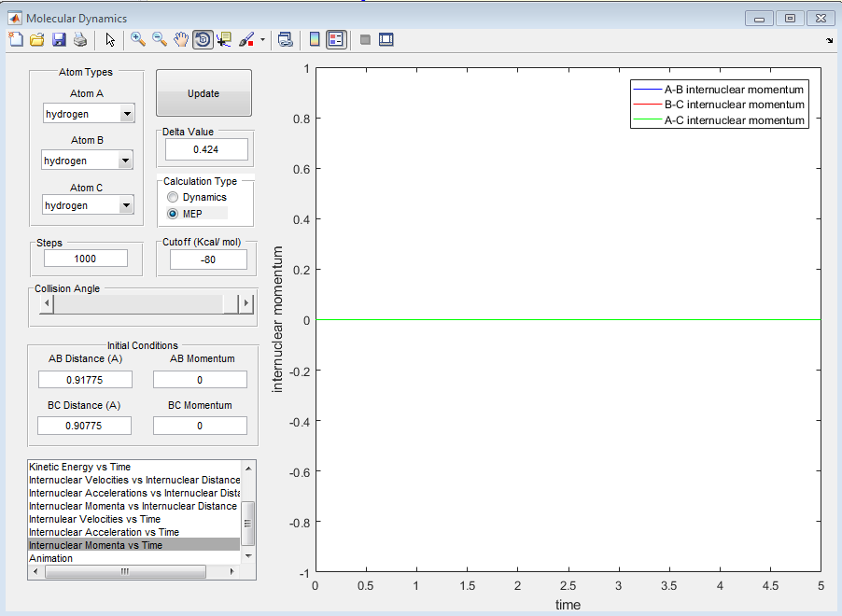Open the Atom B element dropdown
The width and height of the screenshot is (842, 616).
point(126,161)
